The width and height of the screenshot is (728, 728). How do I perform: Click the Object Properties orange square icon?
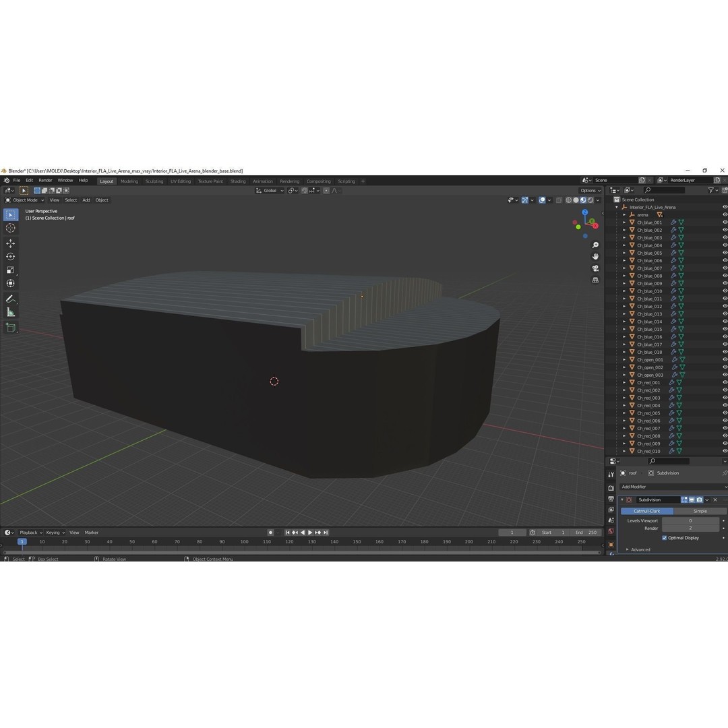click(611, 543)
